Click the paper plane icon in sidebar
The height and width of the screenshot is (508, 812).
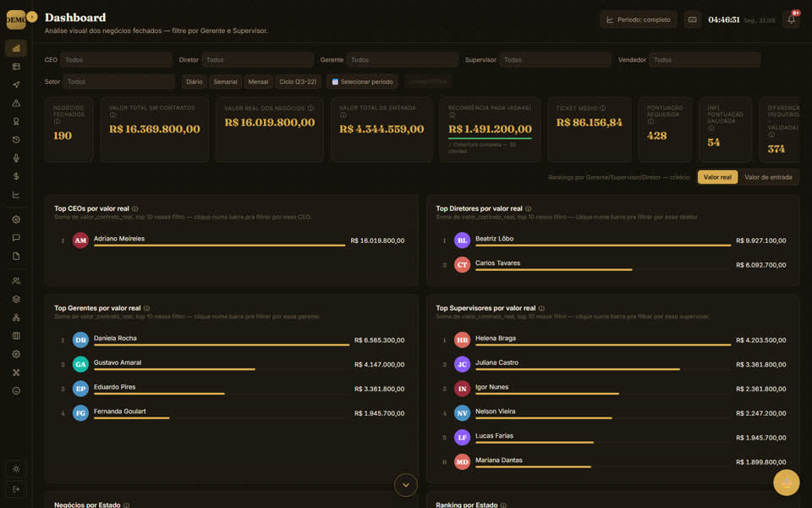tap(16, 85)
